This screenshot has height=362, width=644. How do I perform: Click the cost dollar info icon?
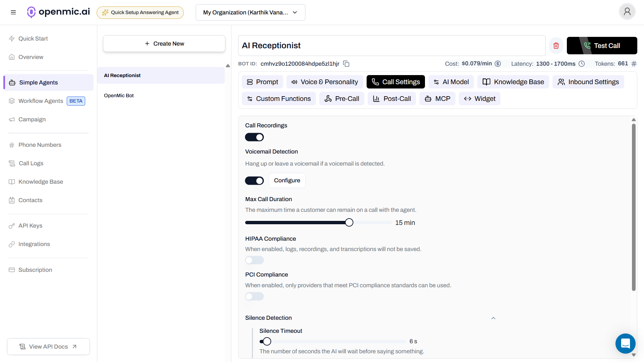(498, 64)
